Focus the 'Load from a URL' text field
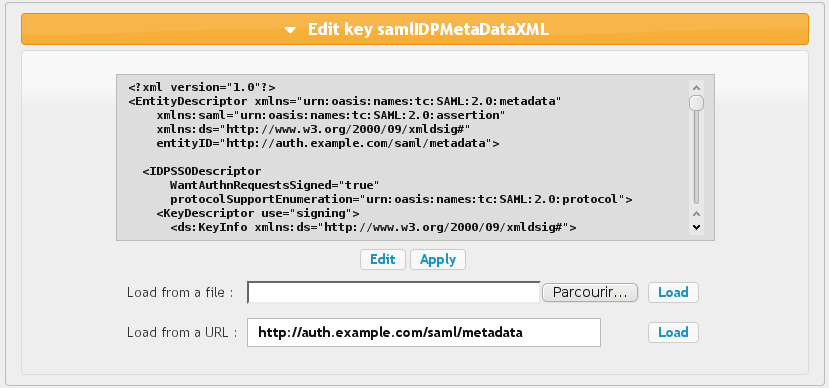 click(423, 332)
